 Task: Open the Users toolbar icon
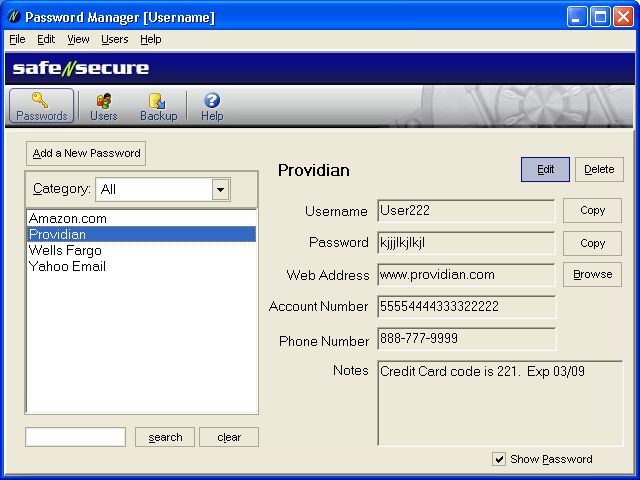pyautogui.click(x=103, y=106)
